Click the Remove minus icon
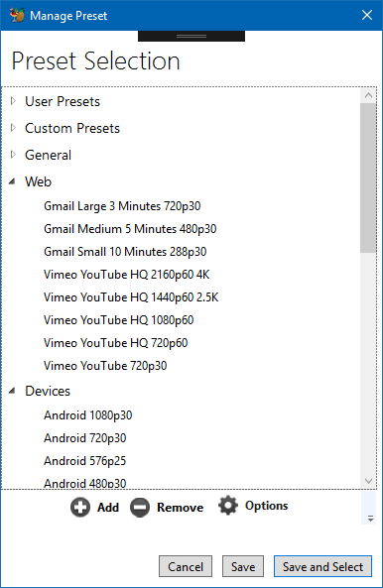The image size is (383, 588). pyautogui.click(x=140, y=508)
